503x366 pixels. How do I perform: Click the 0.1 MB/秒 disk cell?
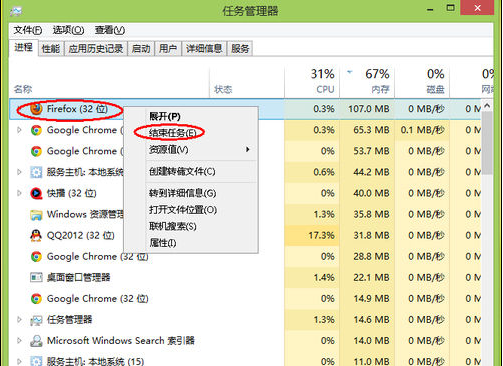coord(422,130)
